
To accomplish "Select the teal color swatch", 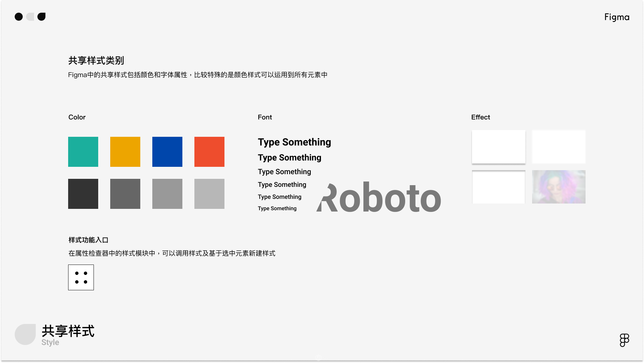I will [x=83, y=152].
